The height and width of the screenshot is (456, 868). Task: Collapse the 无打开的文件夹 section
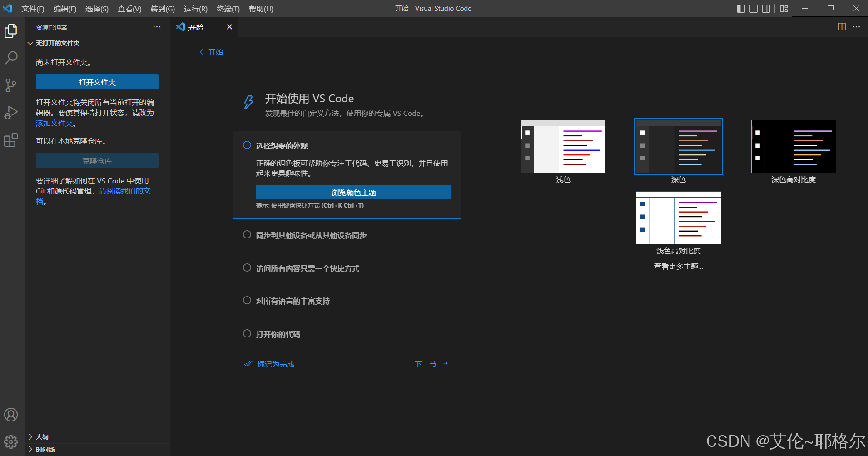point(97,43)
